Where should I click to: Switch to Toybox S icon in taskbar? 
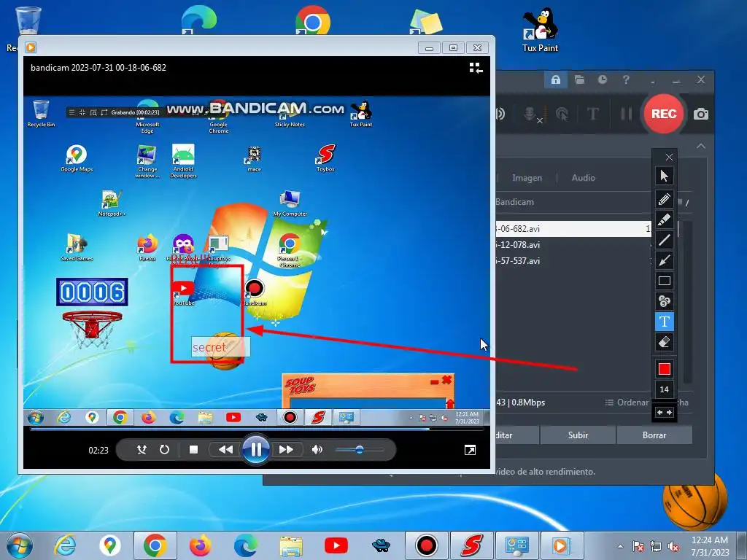click(x=472, y=545)
